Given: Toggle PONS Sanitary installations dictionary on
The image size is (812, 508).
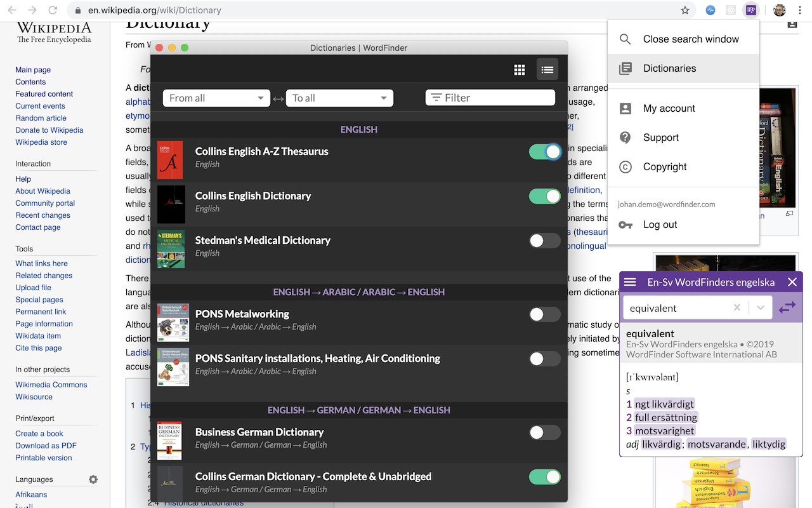Looking at the screenshot, I should [545, 359].
